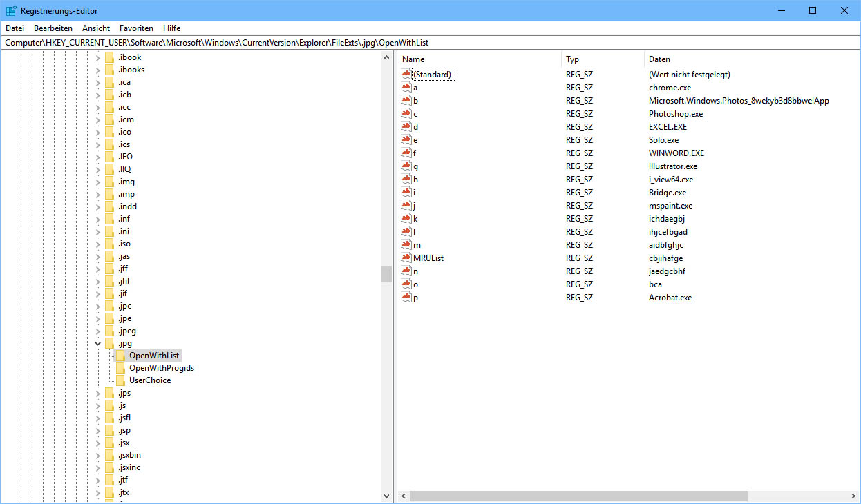Click the Registry Editor icon in the title bar
Screen dimensions: 861x504
point(11,10)
